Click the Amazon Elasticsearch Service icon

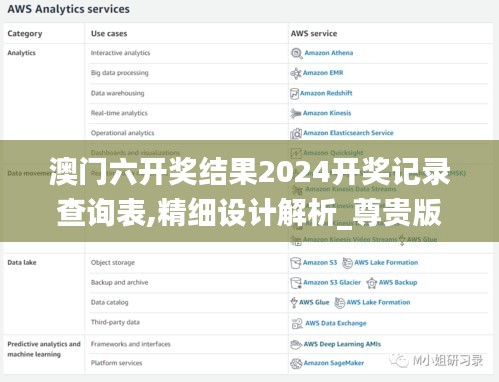tap(296, 133)
